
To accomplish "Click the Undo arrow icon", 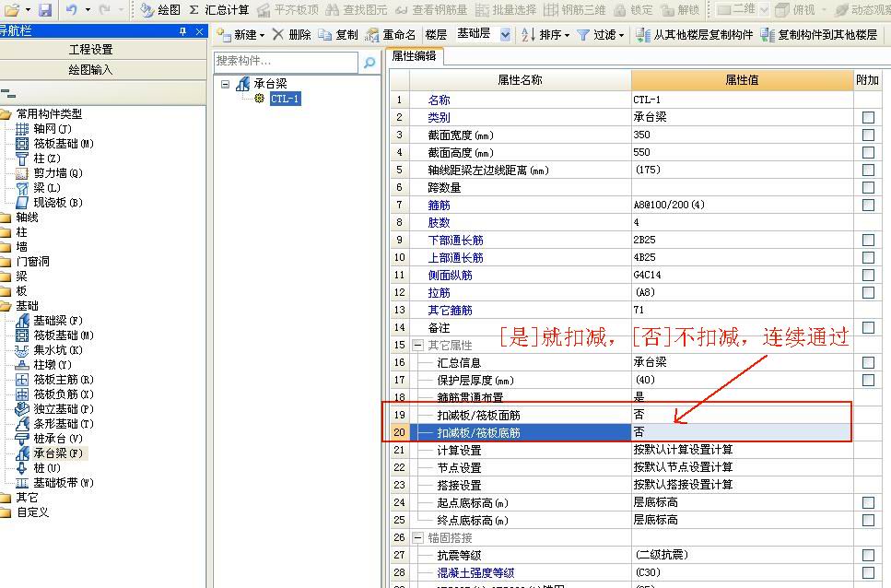I will [x=72, y=9].
